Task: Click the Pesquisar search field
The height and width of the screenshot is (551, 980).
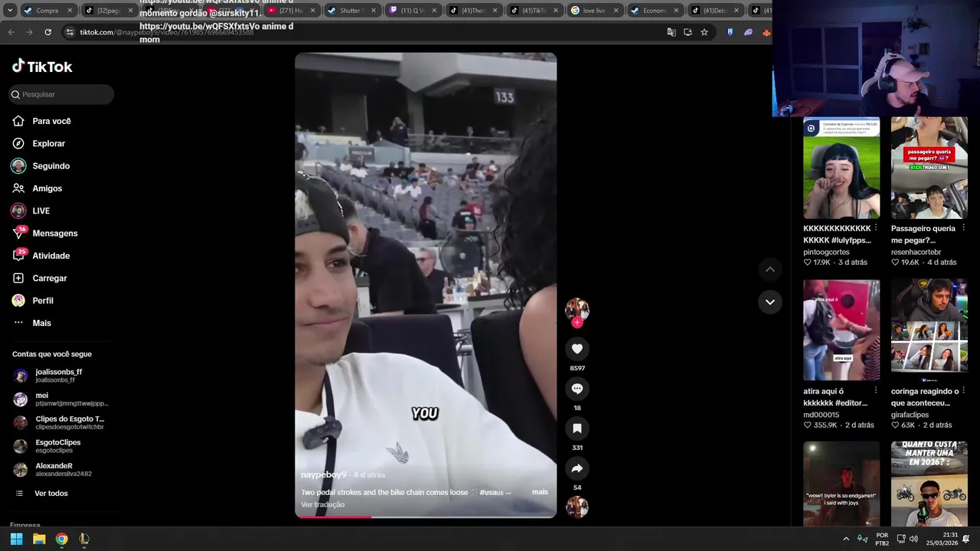Action: tap(61, 94)
